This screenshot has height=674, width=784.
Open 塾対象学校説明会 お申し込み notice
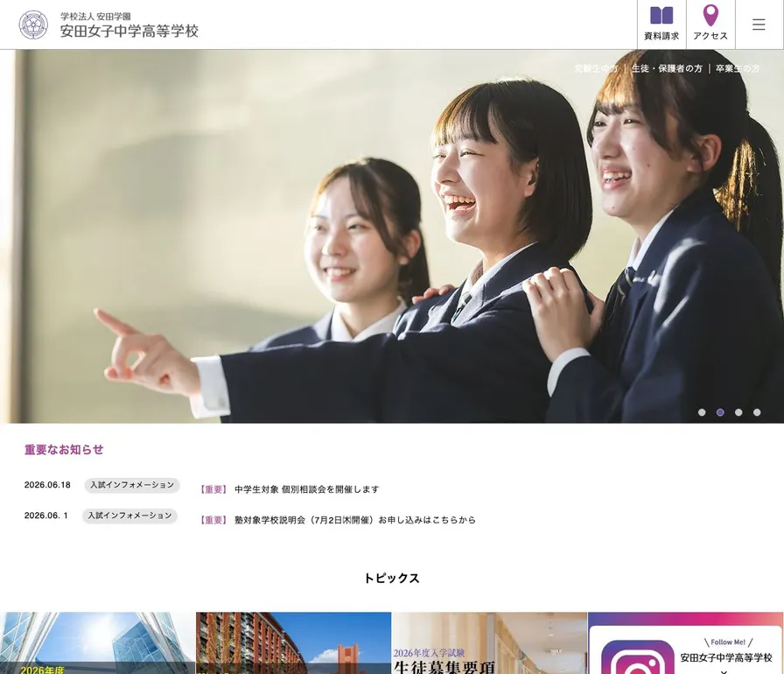355,520
